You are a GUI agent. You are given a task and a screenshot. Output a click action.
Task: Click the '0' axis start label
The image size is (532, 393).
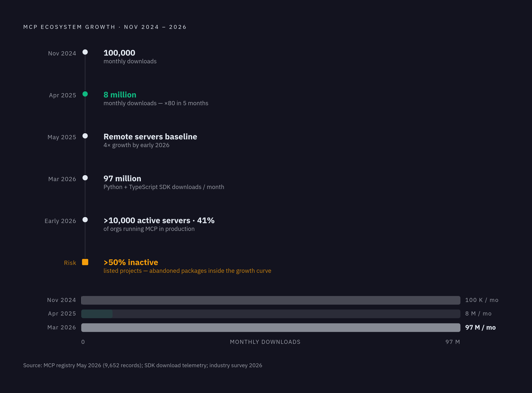click(x=83, y=342)
